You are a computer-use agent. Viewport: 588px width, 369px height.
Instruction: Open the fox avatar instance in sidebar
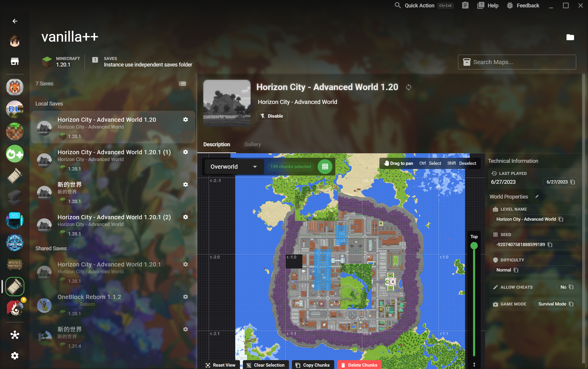(15, 87)
